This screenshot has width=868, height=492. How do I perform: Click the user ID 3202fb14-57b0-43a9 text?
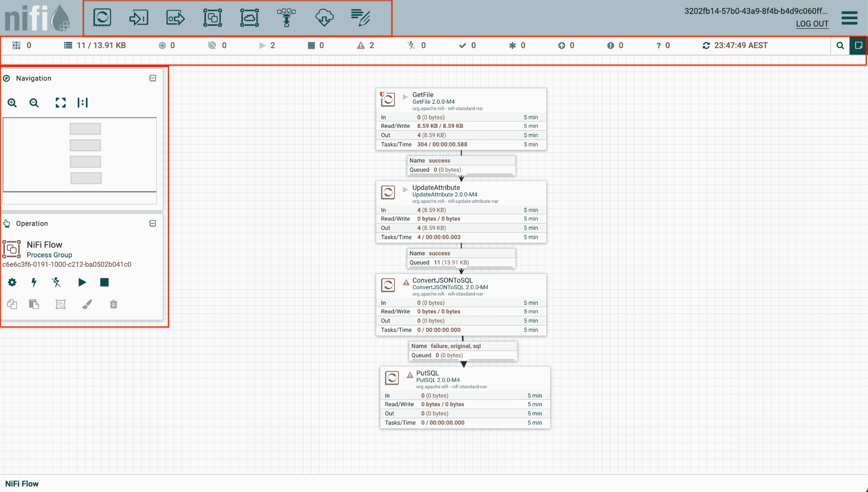click(756, 11)
